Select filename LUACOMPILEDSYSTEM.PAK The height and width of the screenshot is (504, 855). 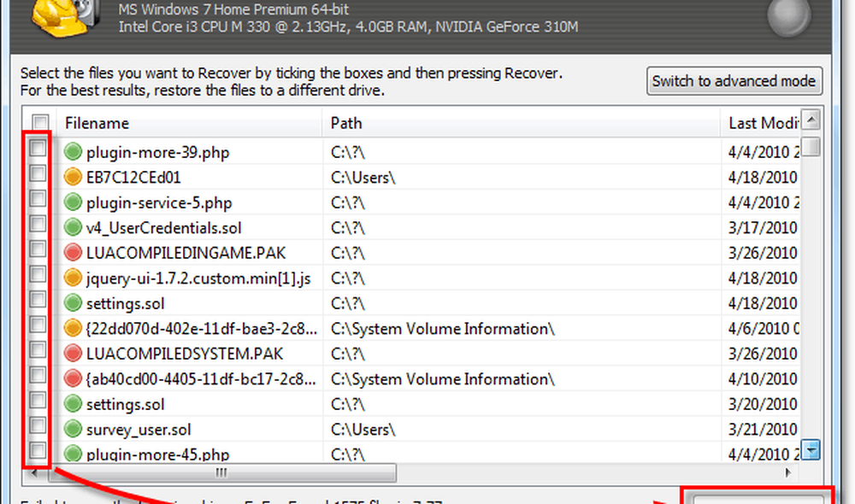(185, 354)
